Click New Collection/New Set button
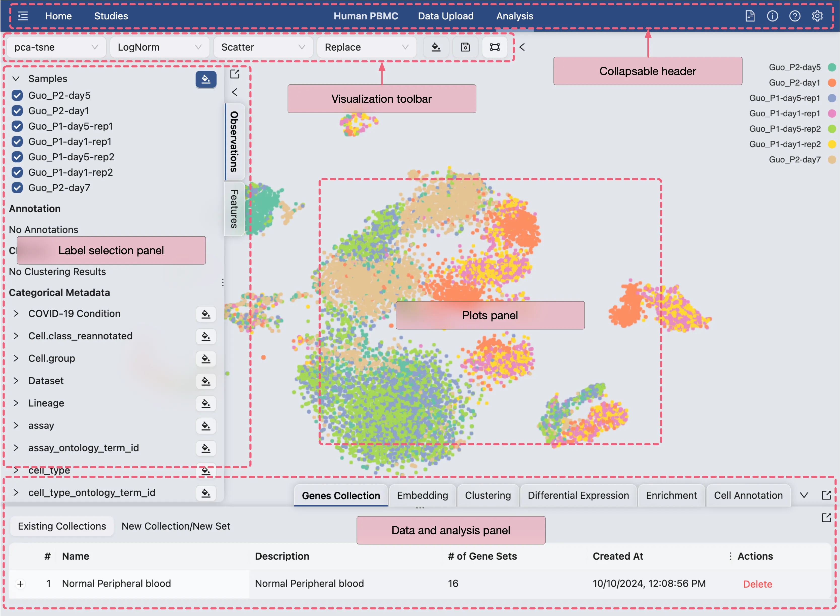The width and height of the screenshot is (840, 616). point(176,526)
